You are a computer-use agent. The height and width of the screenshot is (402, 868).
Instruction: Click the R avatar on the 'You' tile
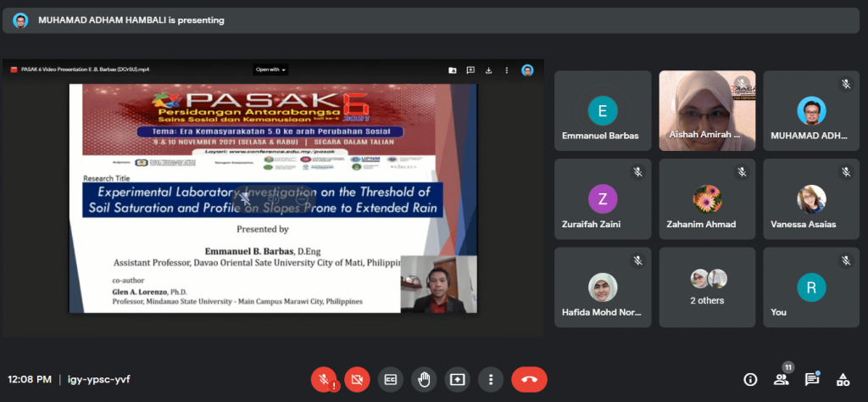pyautogui.click(x=811, y=288)
